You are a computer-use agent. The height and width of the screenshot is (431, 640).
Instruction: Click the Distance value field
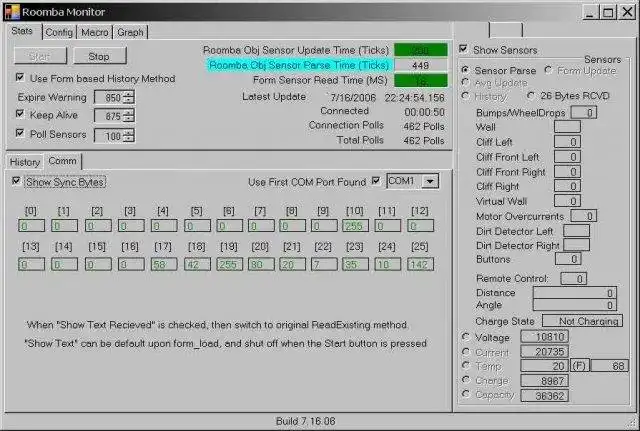click(575, 293)
